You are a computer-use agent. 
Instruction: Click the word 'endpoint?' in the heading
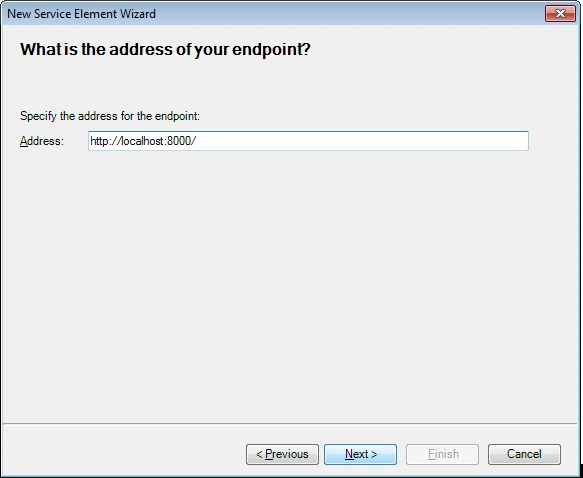271,50
